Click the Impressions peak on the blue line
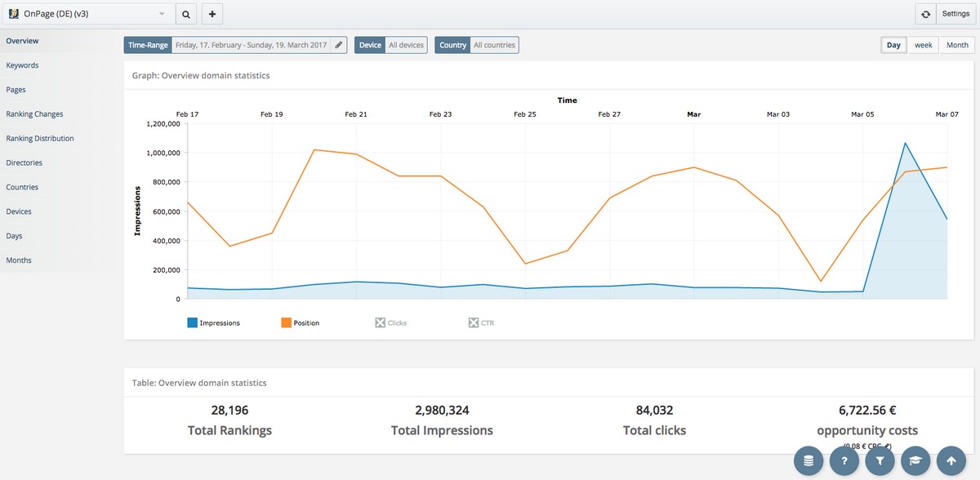 [x=905, y=143]
